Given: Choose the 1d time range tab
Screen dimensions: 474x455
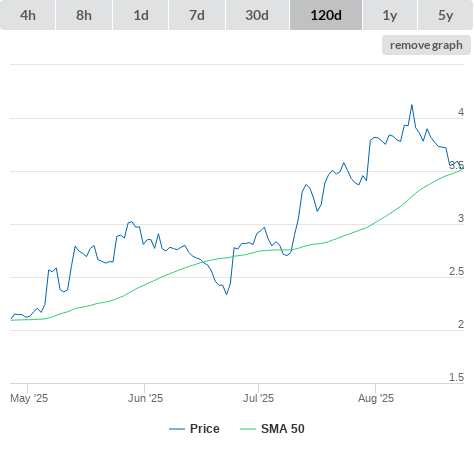Looking at the screenshot, I should click(x=141, y=15).
